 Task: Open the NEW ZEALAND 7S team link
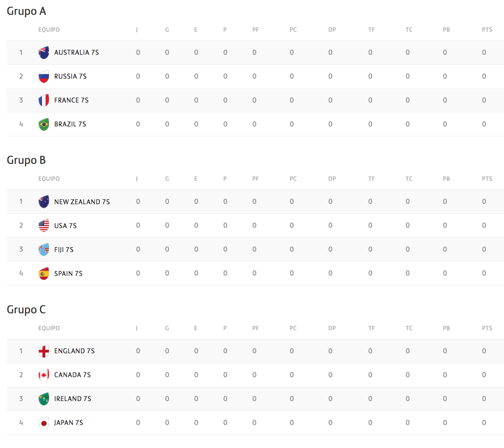click(82, 202)
